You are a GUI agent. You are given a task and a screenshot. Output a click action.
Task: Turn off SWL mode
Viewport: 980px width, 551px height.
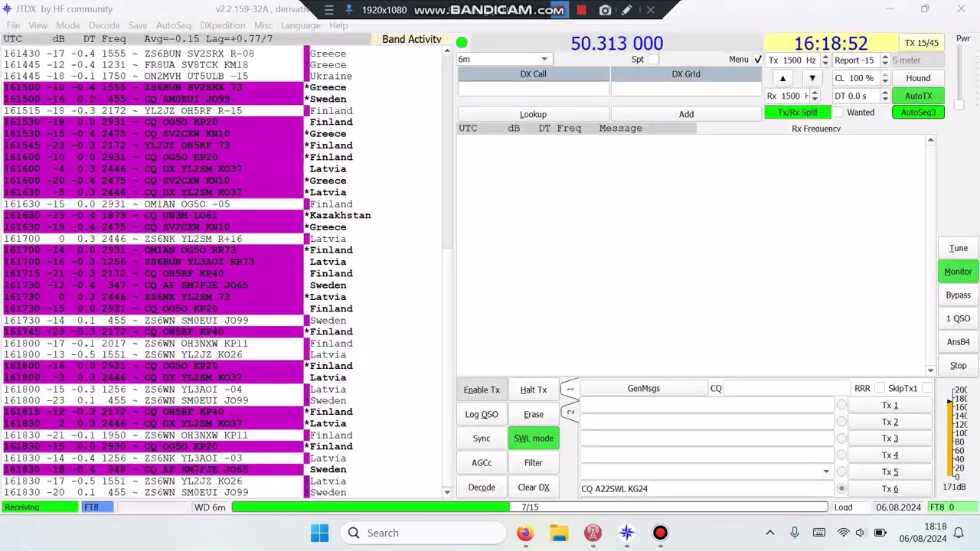534,439
